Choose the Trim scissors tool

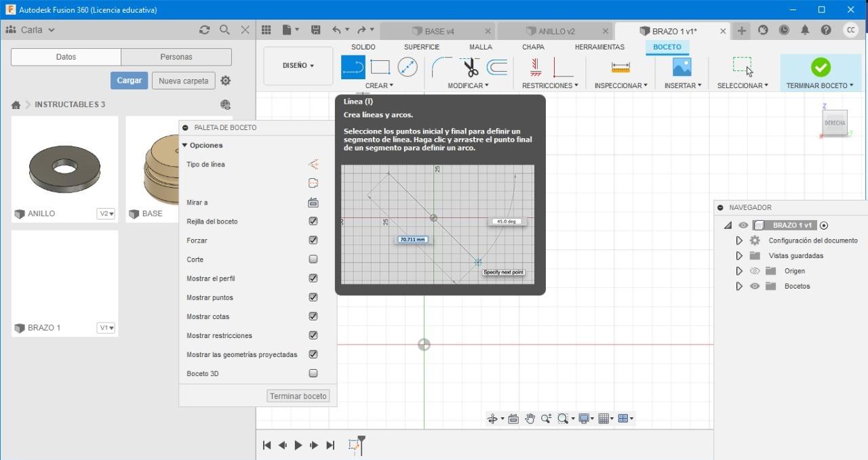pyautogui.click(x=471, y=67)
